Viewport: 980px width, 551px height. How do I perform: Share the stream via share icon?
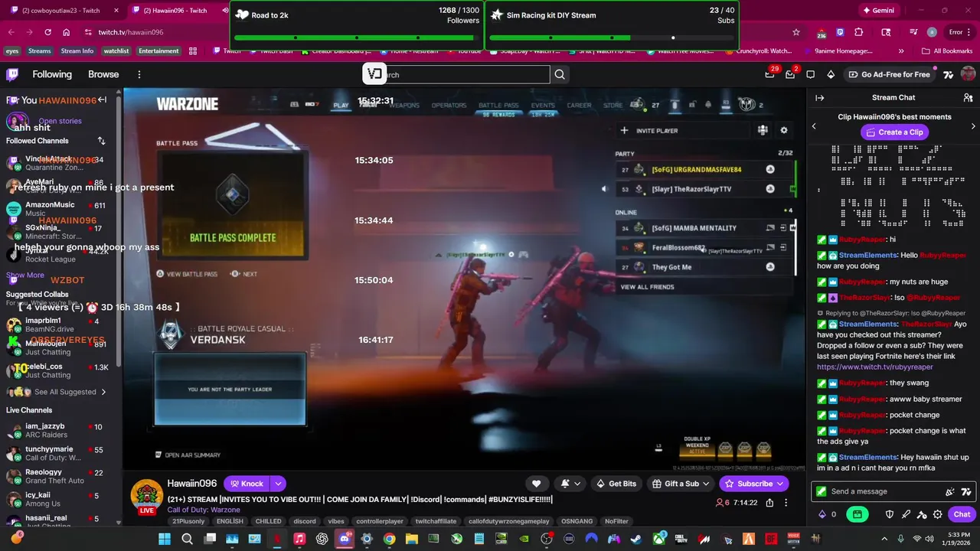769,503
